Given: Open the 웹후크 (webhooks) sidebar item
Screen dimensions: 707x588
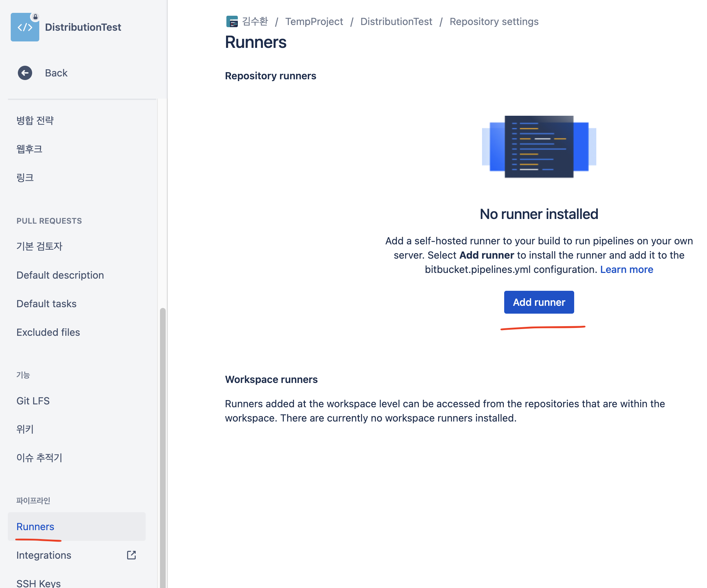Looking at the screenshot, I should 29,149.
